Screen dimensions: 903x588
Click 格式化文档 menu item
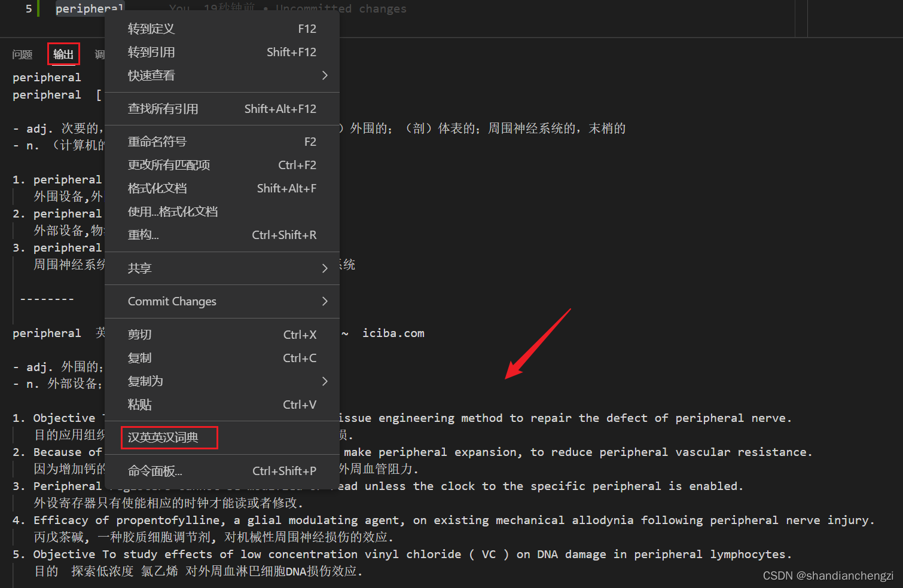coord(222,188)
